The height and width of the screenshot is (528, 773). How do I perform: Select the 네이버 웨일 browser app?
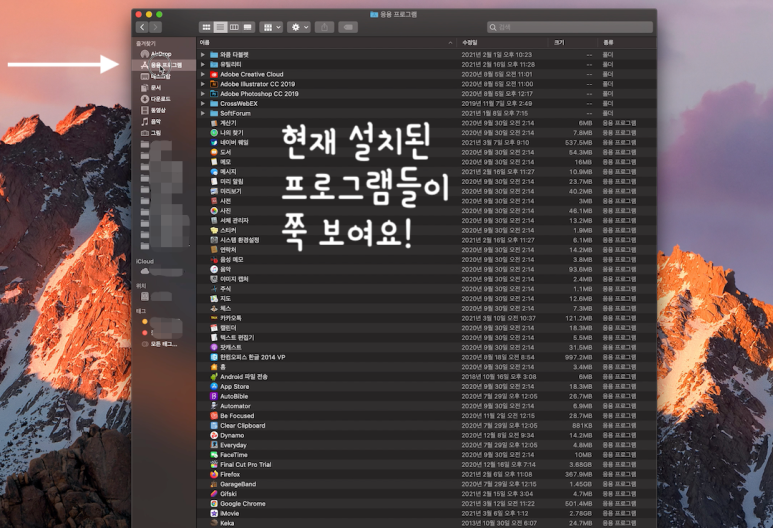point(229,142)
